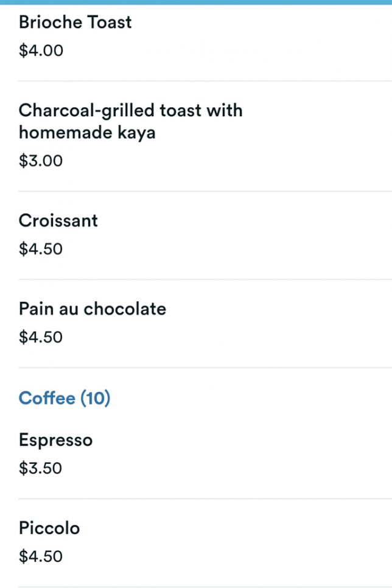
Task: Pick Espresso from the coffee list
Action: tap(55, 440)
